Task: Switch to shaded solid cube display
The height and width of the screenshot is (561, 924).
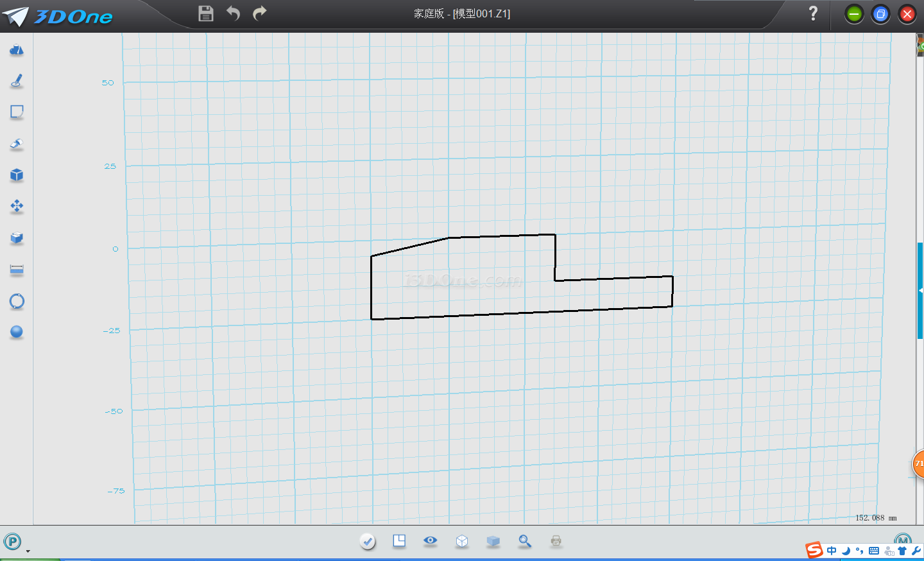Action: coord(493,541)
